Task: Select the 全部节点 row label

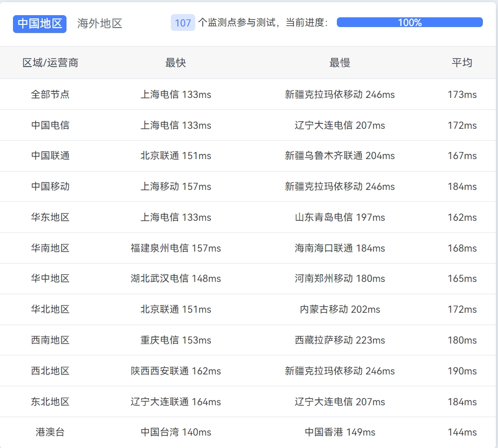Action: 50,94
